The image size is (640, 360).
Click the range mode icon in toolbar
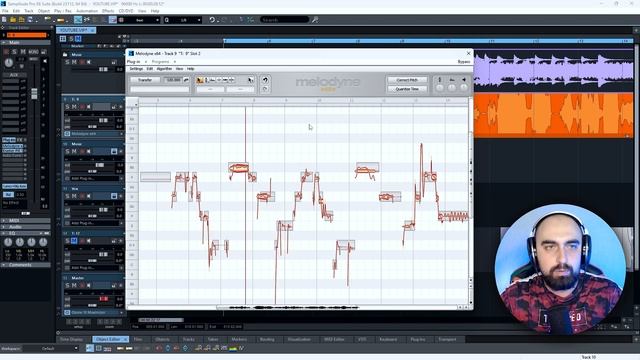(x=78, y=20)
